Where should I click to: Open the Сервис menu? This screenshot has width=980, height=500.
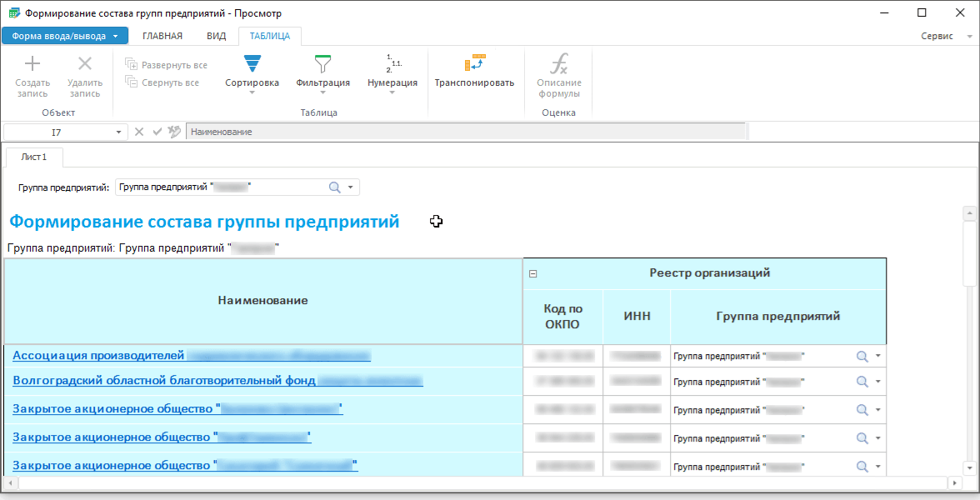937,37
